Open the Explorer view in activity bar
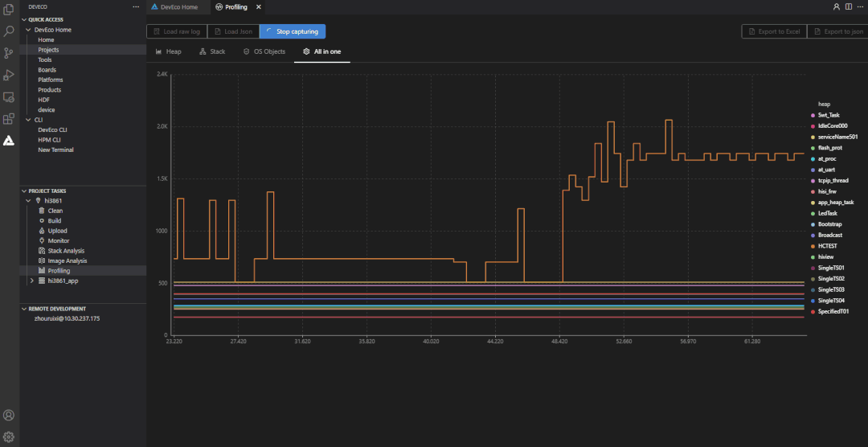868x447 pixels. point(9,10)
